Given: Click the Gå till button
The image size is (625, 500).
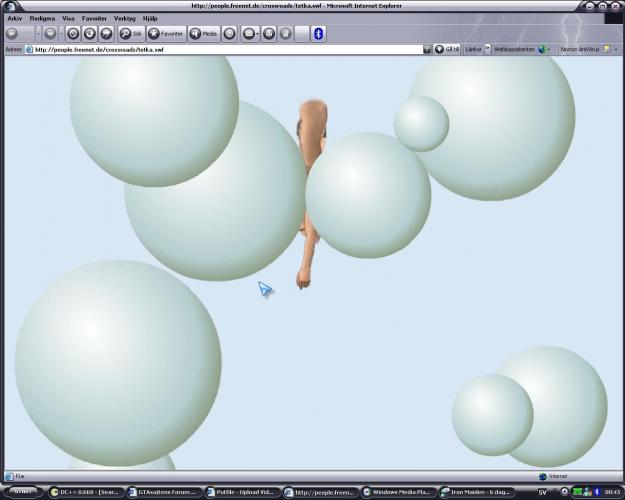Looking at the screenshot, I should pyautogui.click(x=447, y=49).
